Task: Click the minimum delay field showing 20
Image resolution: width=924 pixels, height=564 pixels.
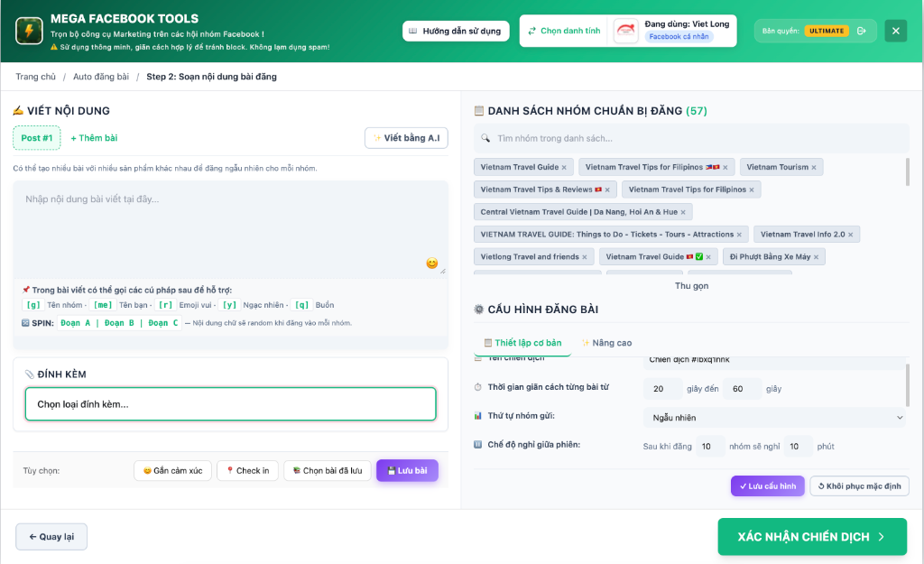Action: (663, 389)
